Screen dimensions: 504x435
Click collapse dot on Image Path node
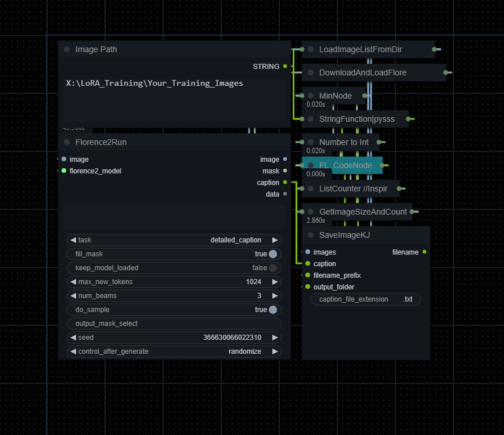pyautogui.click(x=67, y=49)
